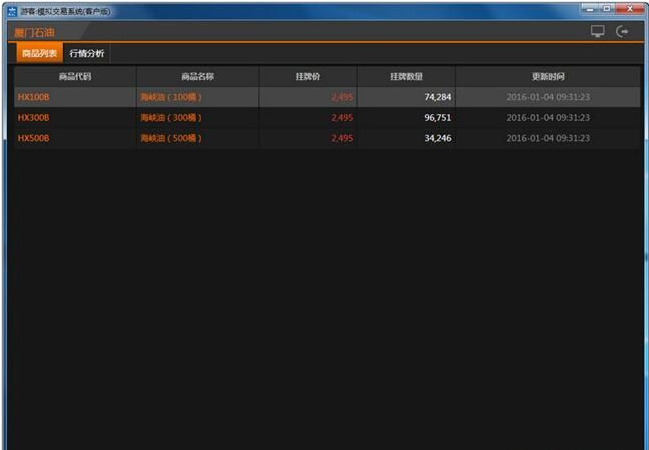Image resolution: width=649 pixels, height=450 pixels.
Task: Select the HX300B product code
Action: 34,117
